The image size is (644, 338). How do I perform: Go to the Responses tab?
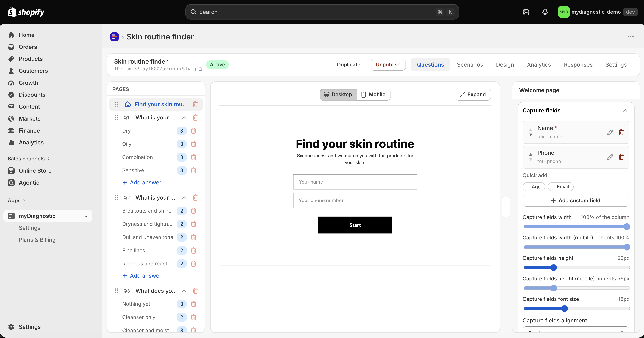pos(578,65)
